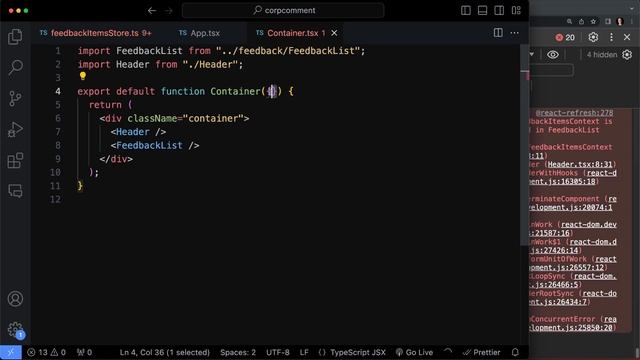This screenshot has width=640, height=360.
Task: Open the Source Control view
Action: [x=15, y=98]
